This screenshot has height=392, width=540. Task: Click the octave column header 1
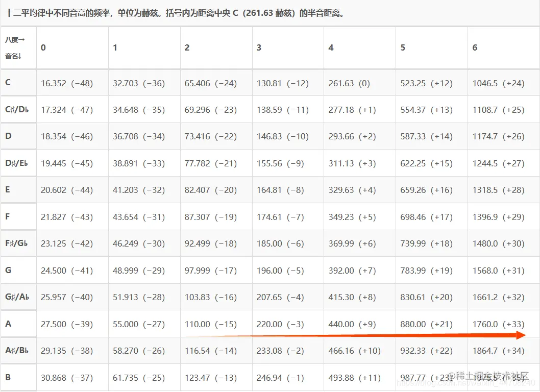click(x=144, y=47)
